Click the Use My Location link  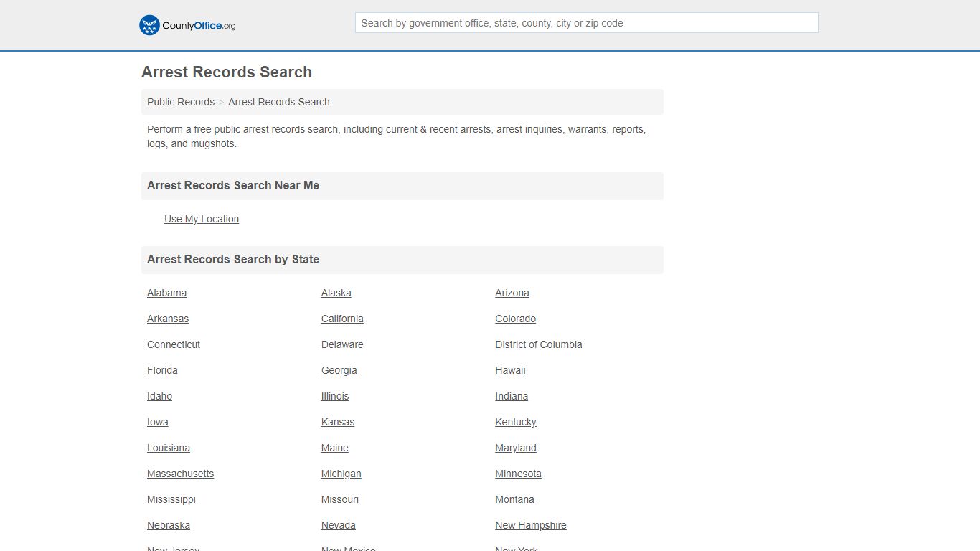tap(202, 219)
